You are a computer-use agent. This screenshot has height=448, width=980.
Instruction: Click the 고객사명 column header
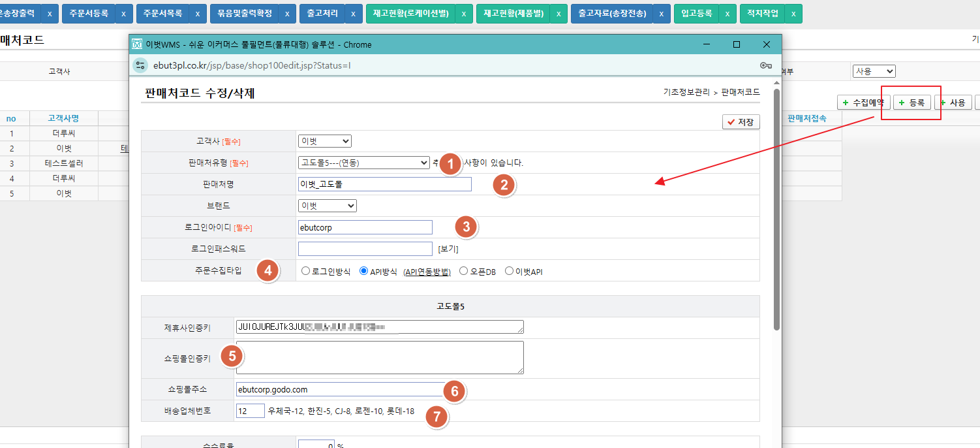63,118
